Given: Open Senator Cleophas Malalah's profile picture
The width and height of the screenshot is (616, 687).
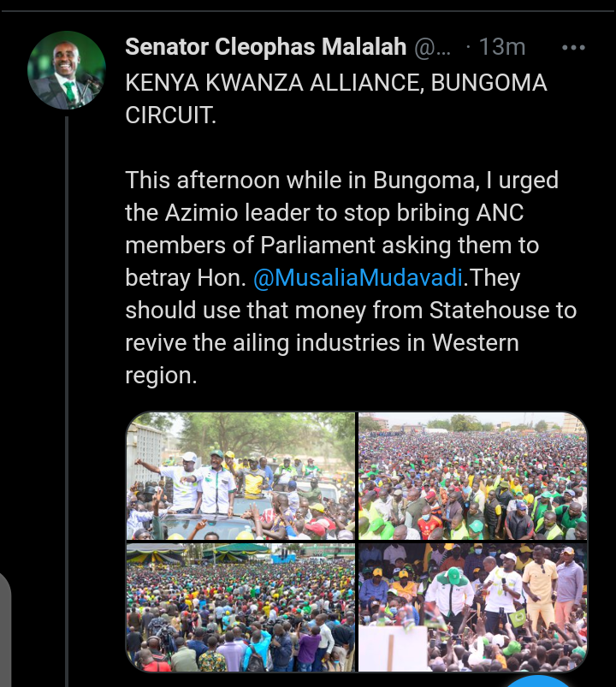Looking at the screenshot, I should pos(67,70).
